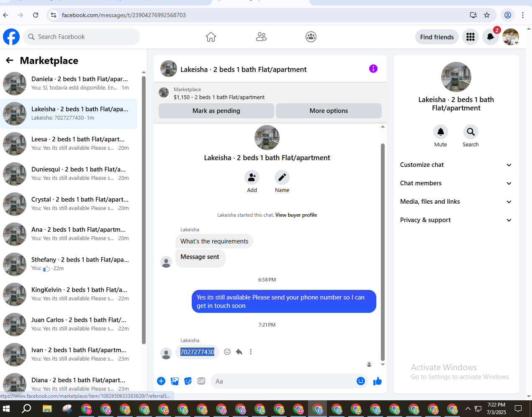Click More options button

pos(329,111)
